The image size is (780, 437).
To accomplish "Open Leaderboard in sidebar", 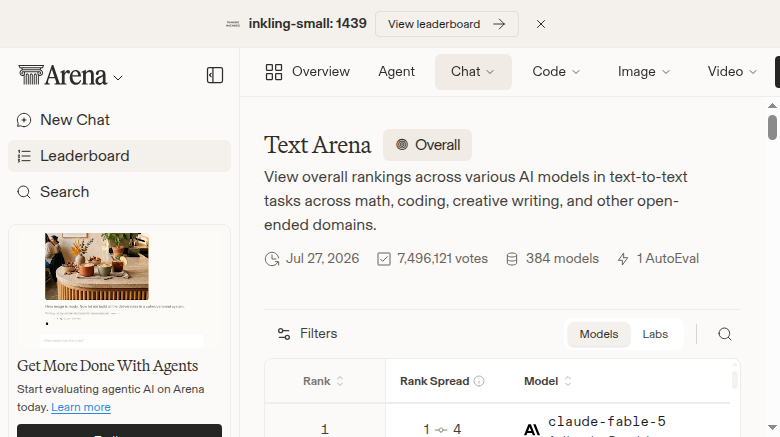I will point(119,156).
